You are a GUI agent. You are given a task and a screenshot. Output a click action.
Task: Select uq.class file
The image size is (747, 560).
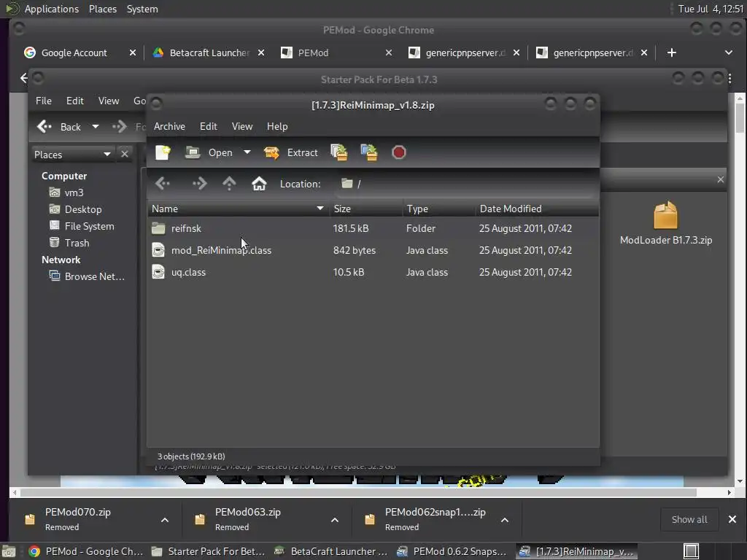click(373, 272)
